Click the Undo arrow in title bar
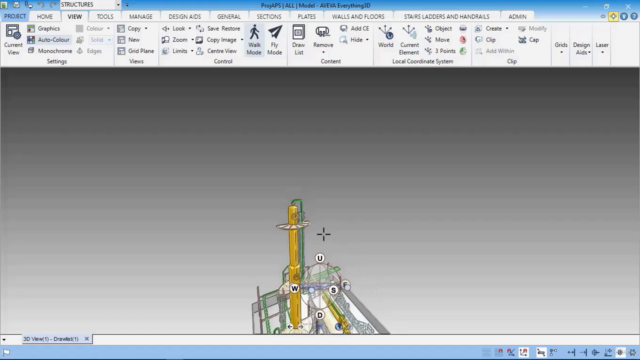Image resolution: width=640 pixels, height=360 pixels. [41, 5]
